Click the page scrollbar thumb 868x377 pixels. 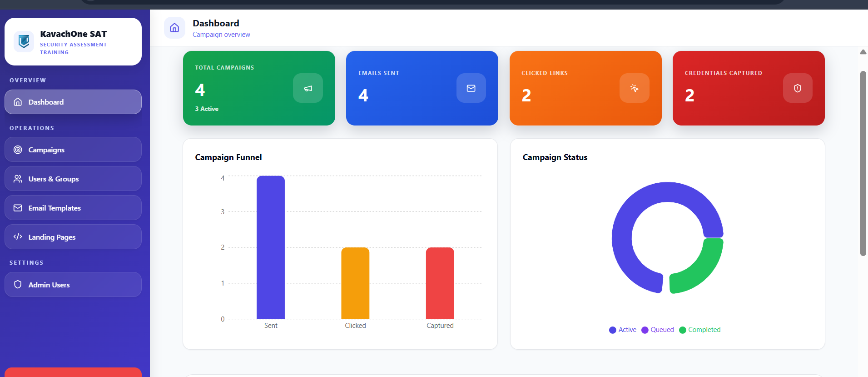863,163
